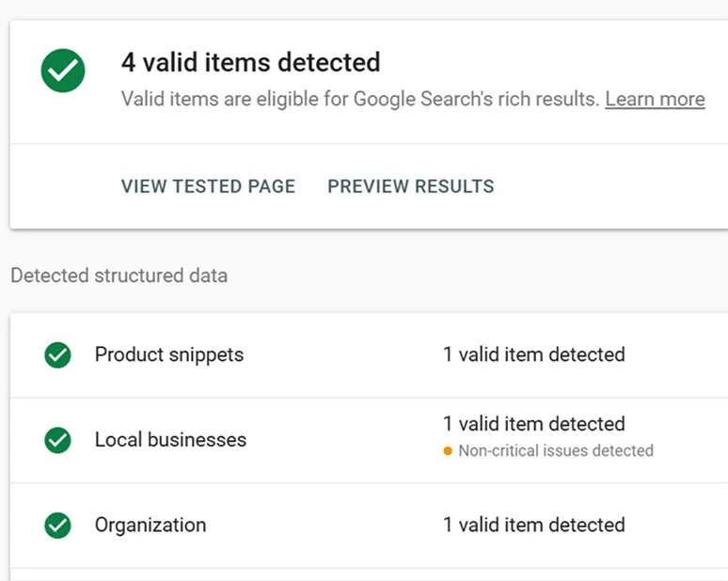Click the Local businesses valid item count
Screen dimensions: 728x581
tap(533, 424)
